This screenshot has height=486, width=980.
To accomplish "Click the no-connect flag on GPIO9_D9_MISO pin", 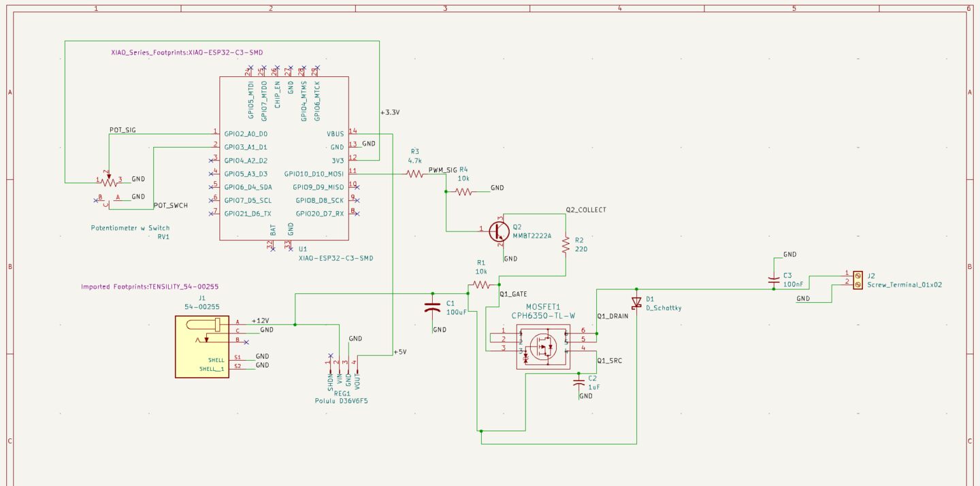I will 357,187.
